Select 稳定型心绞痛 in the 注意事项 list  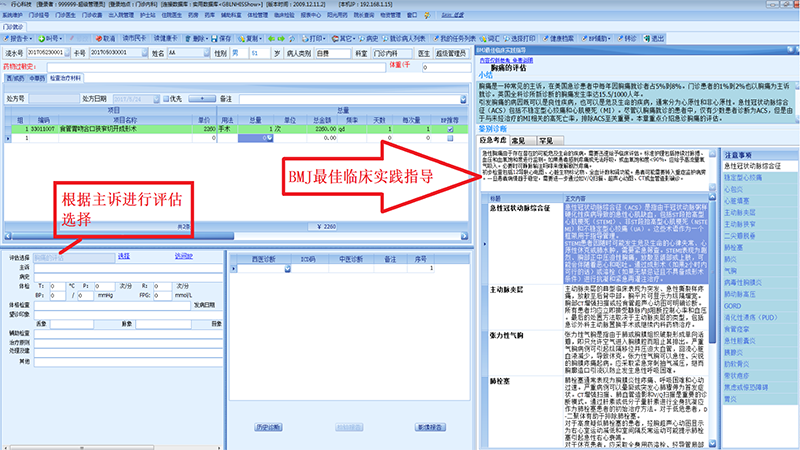point(760,178)
